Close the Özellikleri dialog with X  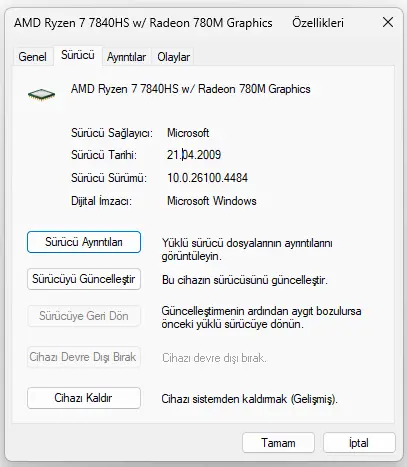388,23
